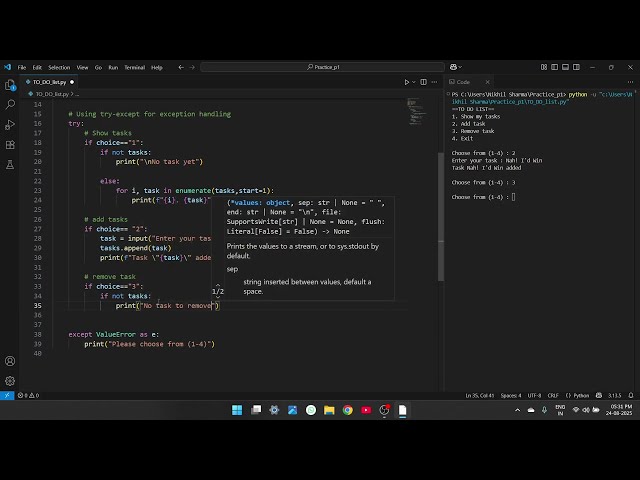Click TO_DO_list.py in the breadcrumb

(51, 94)
